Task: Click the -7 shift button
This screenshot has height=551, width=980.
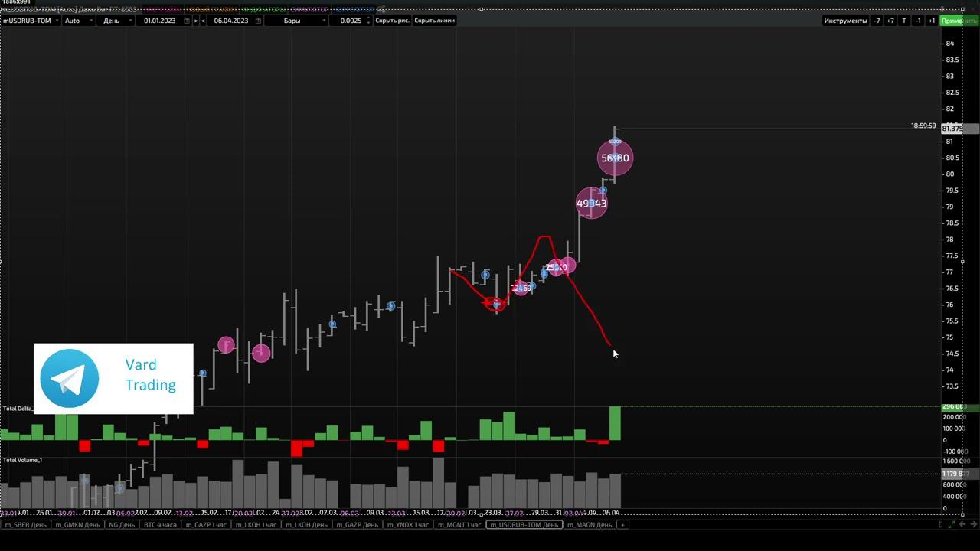Action: [877, 21]
